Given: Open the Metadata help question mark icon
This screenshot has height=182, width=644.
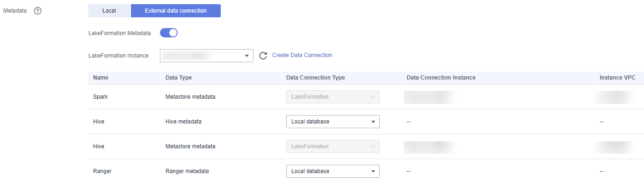Looking at the screenshot, I should click(x=38, y=11).
